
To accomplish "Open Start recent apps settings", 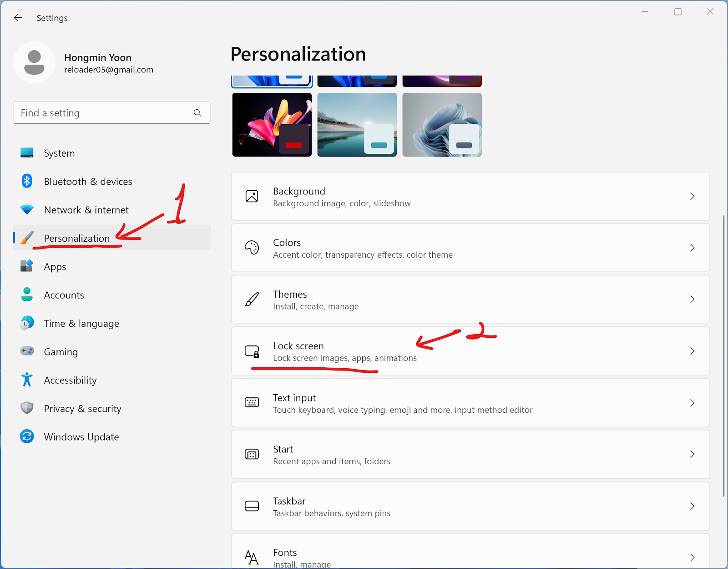I will 470,454.
